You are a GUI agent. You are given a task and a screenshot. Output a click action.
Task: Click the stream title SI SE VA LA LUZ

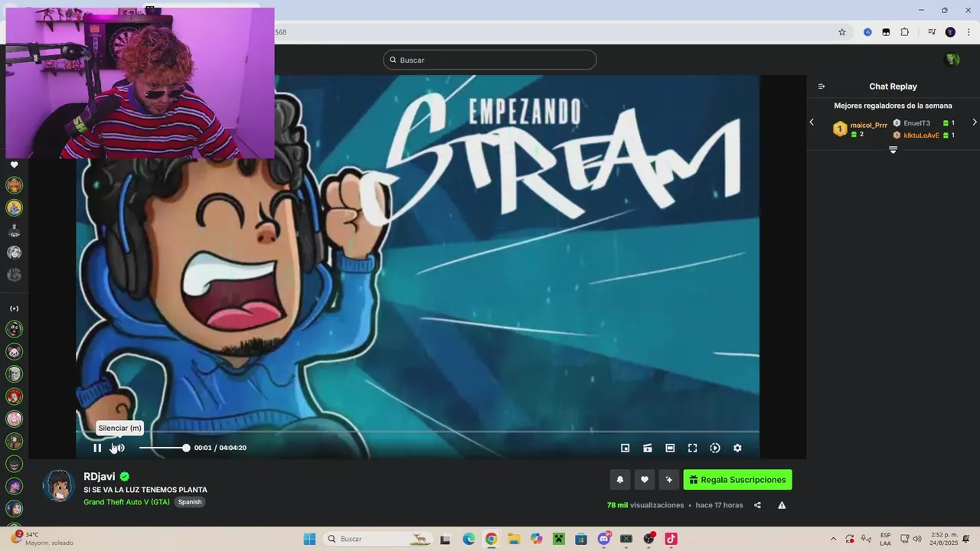[x=145, y=490]
